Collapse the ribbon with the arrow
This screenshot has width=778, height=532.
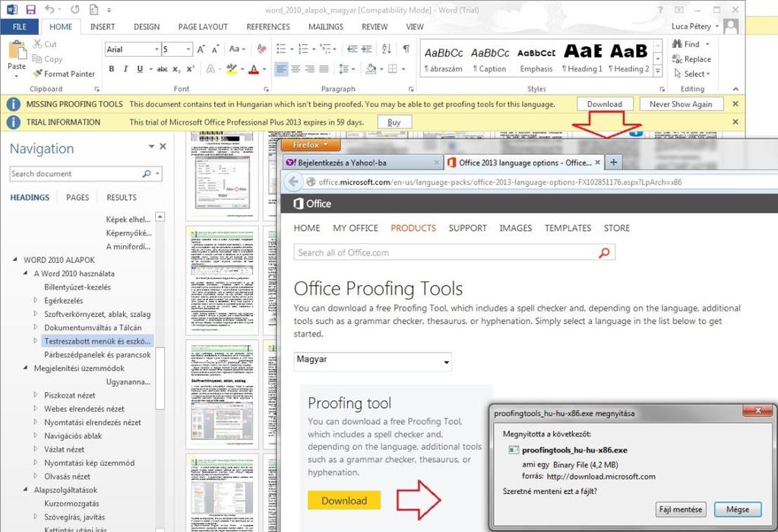pos(735,89)
